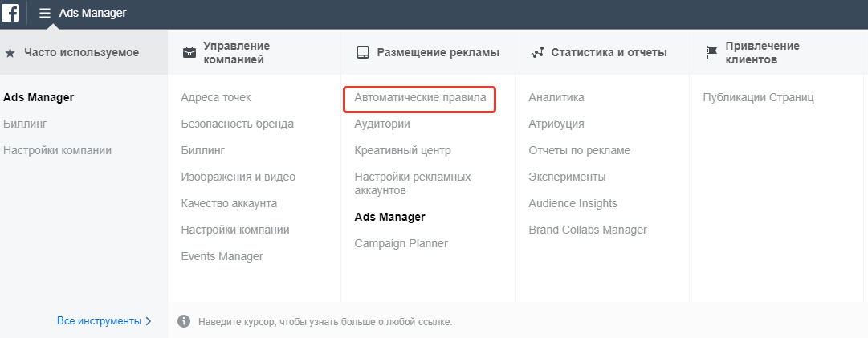Click Ads Manager under Часто используемое

pyautogui.click(x=39, y=98)
